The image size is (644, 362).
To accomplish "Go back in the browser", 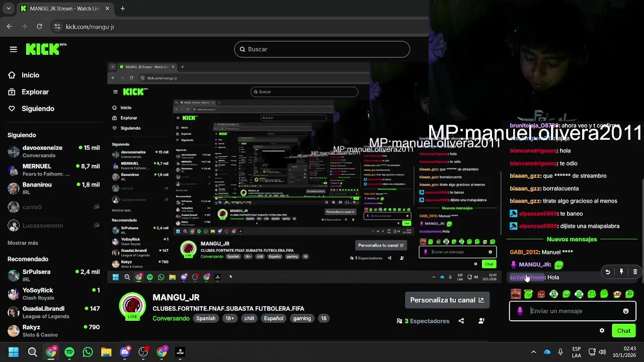I will click(10, 27).
